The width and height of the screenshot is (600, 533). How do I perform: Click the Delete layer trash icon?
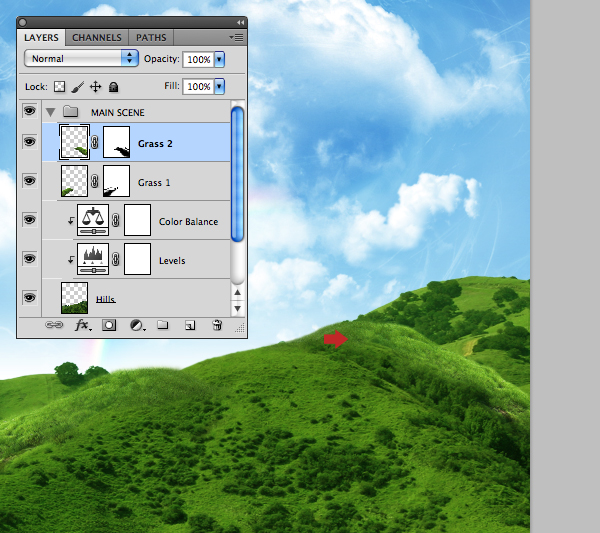pyautogui.click(x=217, y=325)
